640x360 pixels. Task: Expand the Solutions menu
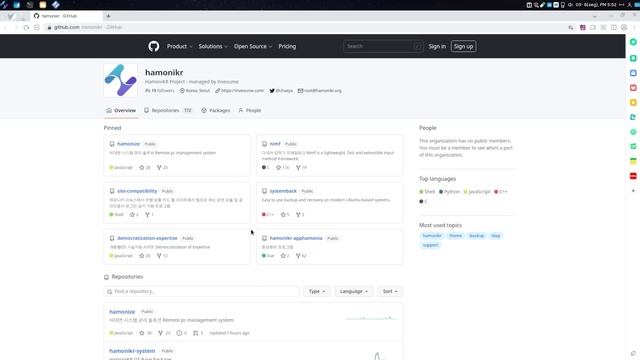(213, 47)
